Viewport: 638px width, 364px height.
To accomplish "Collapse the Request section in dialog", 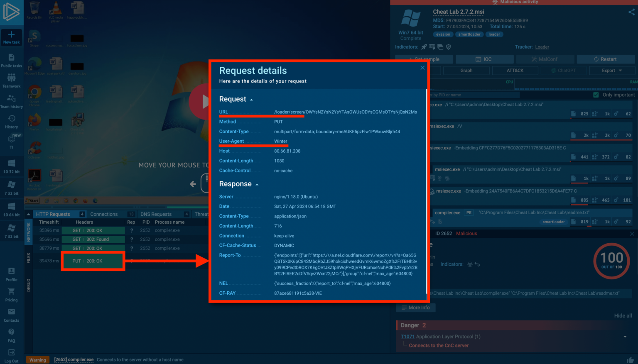I will (x=251, y=100).
